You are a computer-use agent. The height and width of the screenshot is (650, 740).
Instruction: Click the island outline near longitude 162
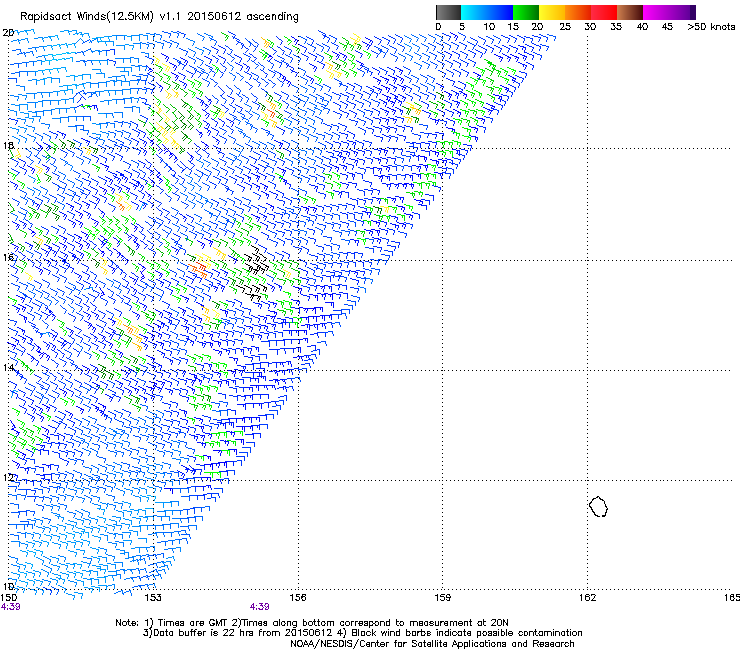click(x=598, y=506)
